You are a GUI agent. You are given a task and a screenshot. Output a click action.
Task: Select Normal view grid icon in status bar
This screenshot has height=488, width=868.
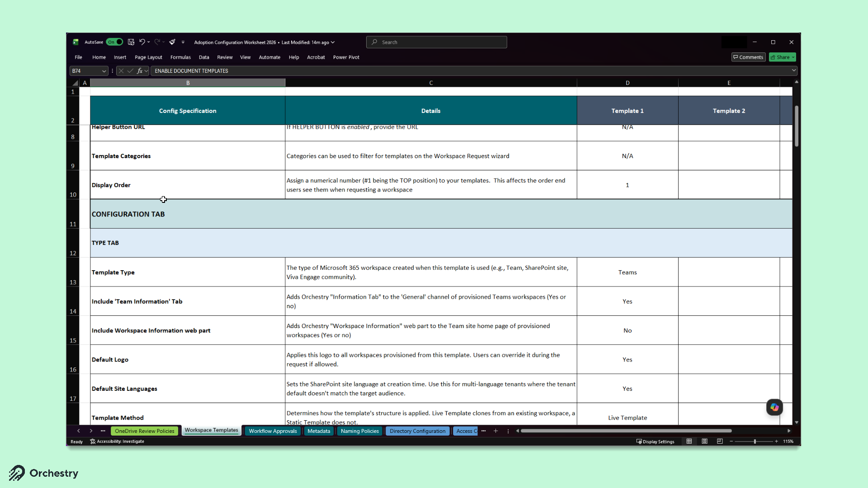tap(689, 441)
